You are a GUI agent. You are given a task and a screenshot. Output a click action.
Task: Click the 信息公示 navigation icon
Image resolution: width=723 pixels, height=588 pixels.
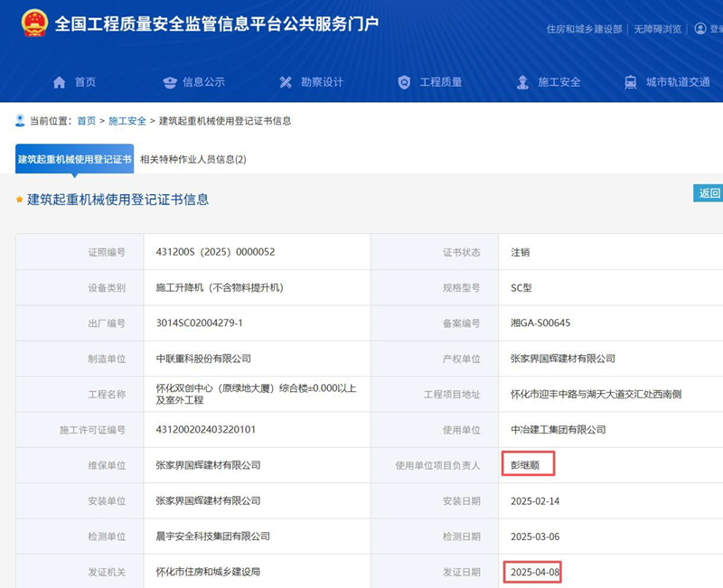170,82
